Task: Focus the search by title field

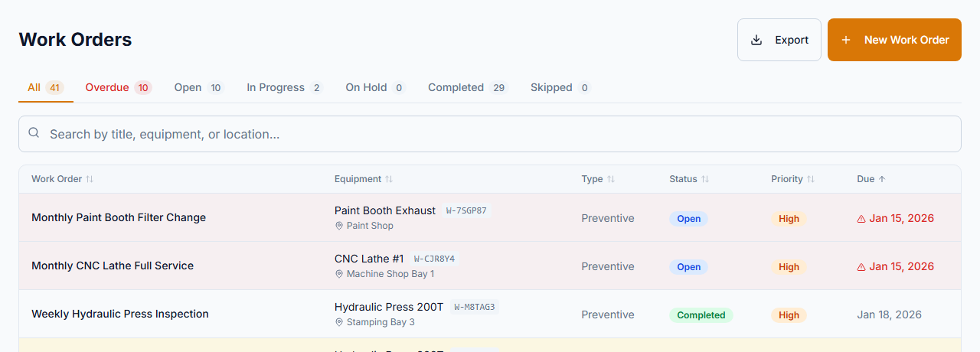Action: click(490, 134)
